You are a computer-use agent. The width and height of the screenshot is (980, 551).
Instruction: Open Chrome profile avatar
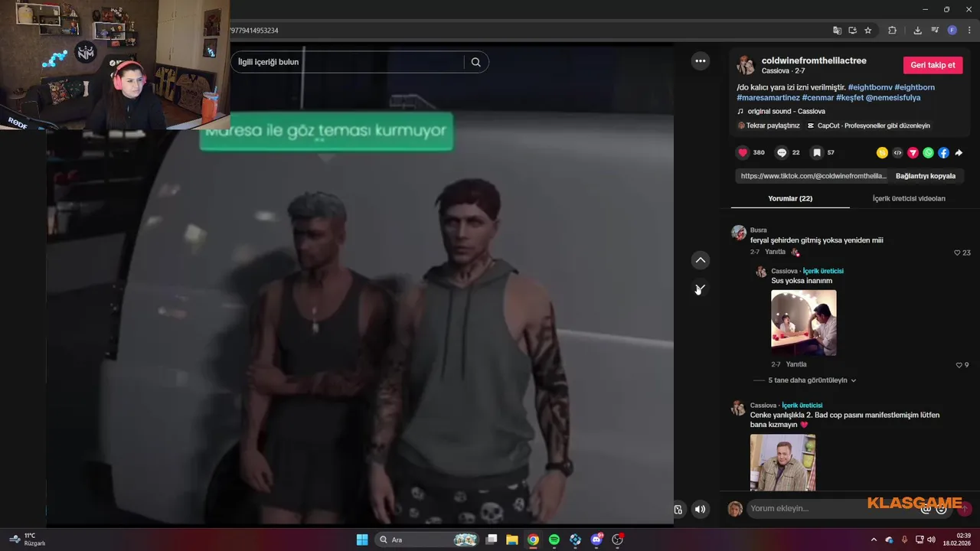952,31
